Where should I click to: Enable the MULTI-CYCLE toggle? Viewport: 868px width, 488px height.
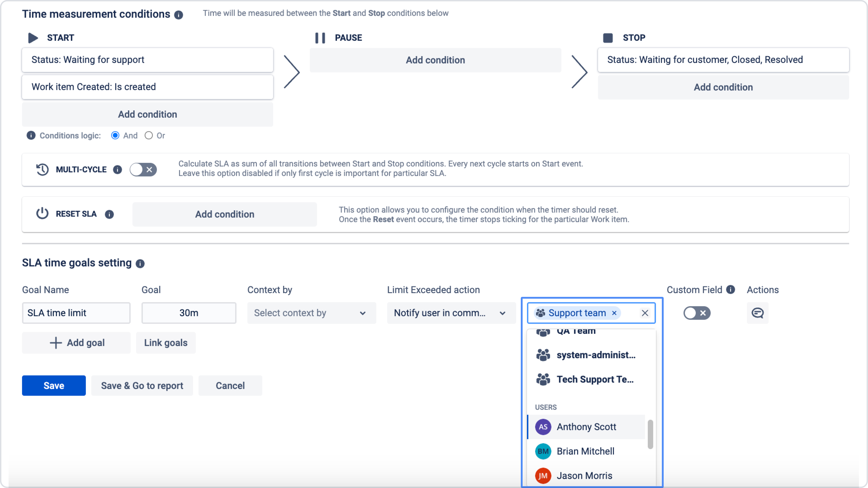click(x=143, y=170)
